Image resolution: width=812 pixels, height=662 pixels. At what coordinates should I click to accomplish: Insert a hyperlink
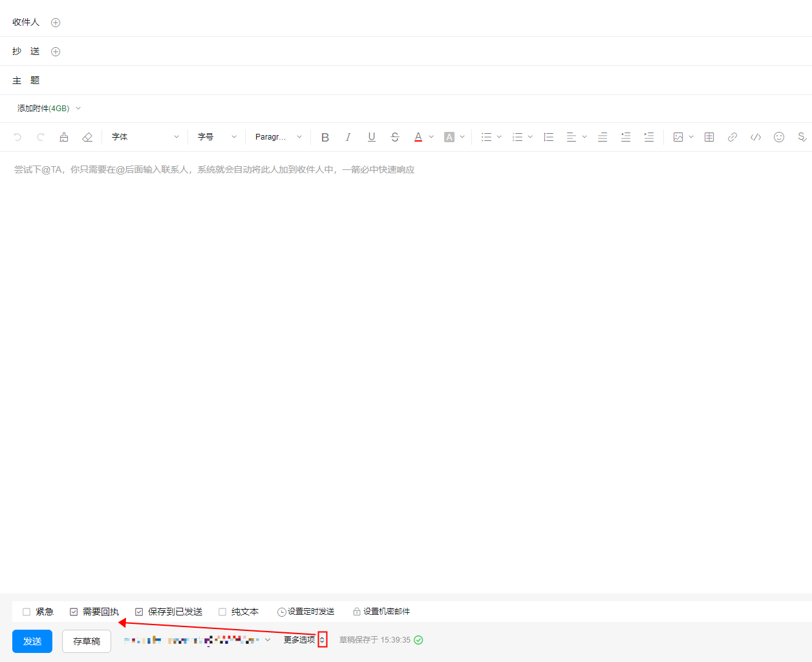point(732,137)
